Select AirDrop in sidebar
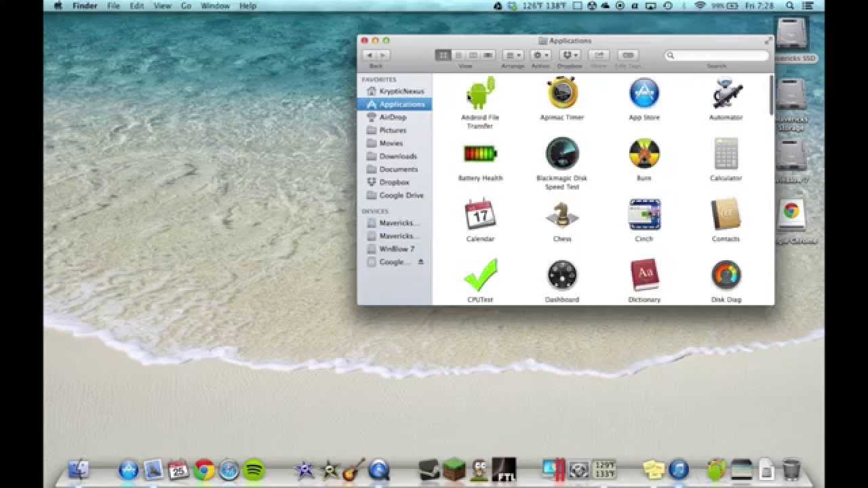 (395, 117)
